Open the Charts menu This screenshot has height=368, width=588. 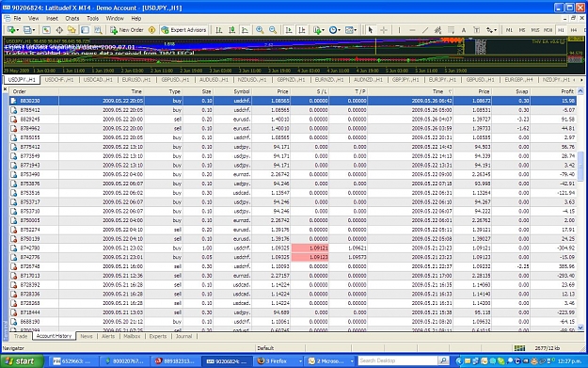click(x=72, y=18)
